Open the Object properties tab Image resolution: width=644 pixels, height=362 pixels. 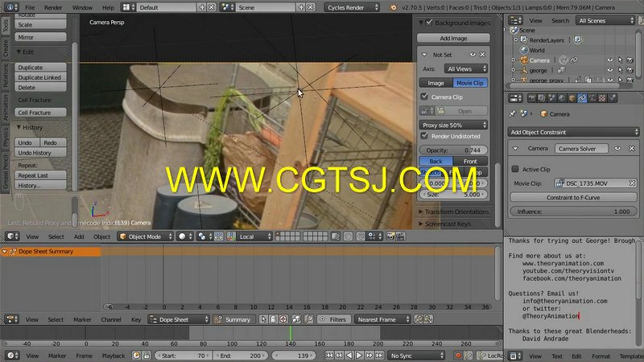coord(572,98)
